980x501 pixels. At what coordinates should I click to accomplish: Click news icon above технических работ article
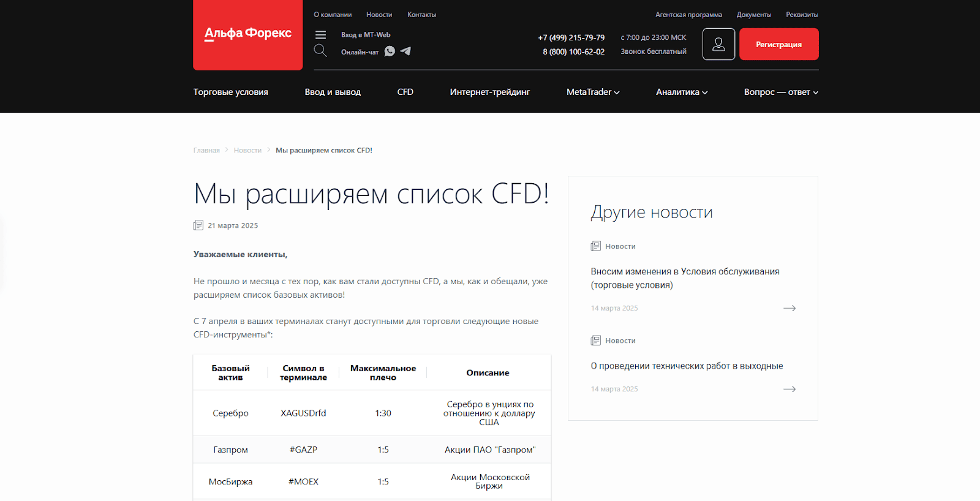click(x=595, y=341)
